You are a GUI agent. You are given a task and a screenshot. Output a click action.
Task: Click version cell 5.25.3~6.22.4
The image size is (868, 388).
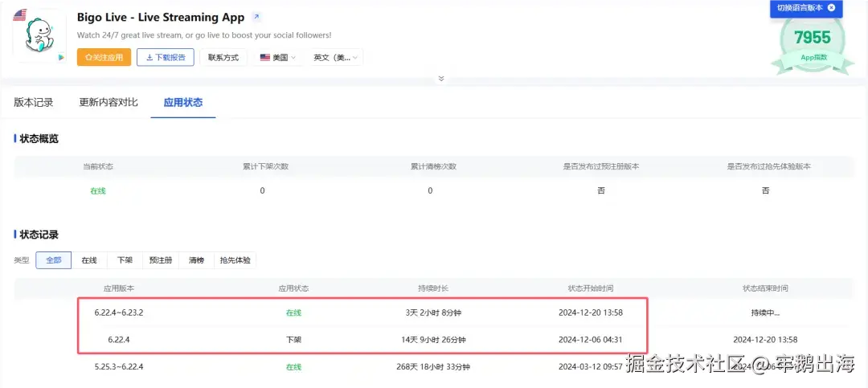pyautogui.click(x=118, y=366)
